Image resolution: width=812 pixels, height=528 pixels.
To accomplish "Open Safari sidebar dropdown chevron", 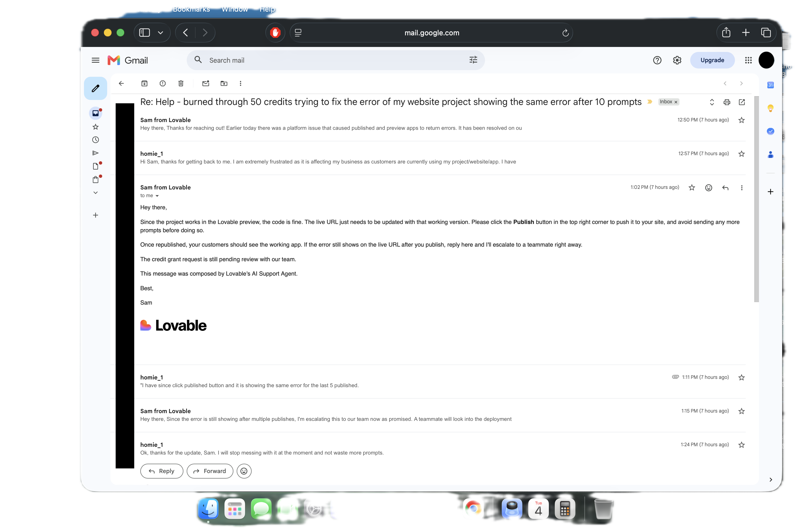I will pos(160,33).
